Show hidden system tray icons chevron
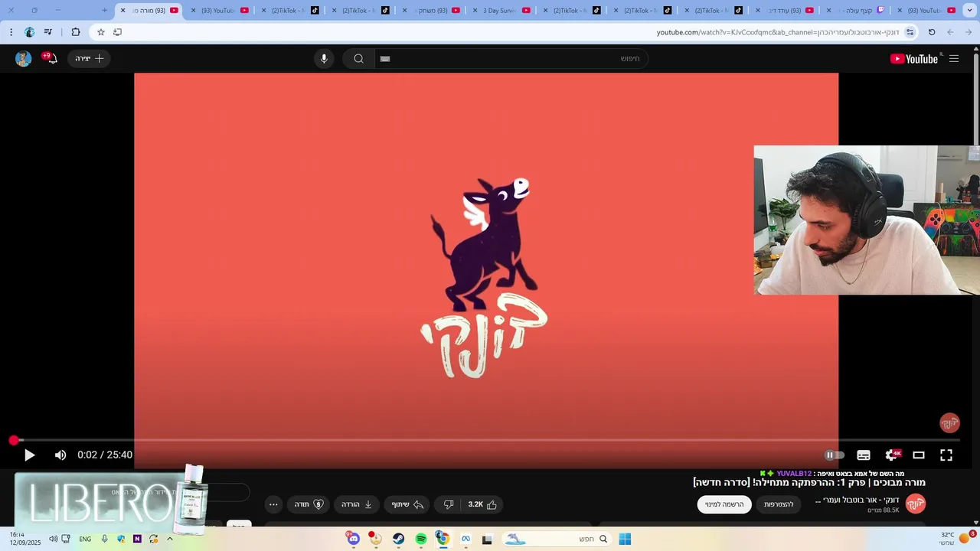The height and width of the screenshot is (551, 980). [169, 539]
